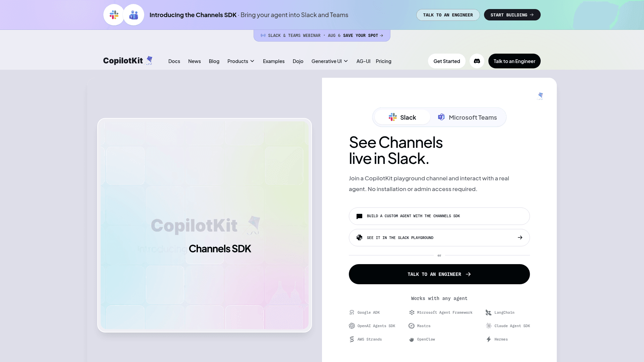Open the Blog nav link
The width and height of the screenshot is (644, 362).
coord(214,61)
